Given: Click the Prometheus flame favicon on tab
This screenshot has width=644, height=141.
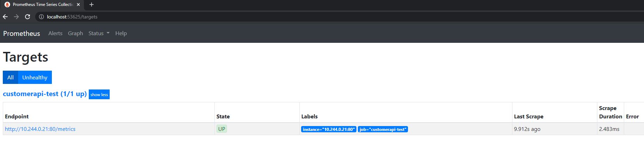Looking at the screenshot, I should 7,5.
